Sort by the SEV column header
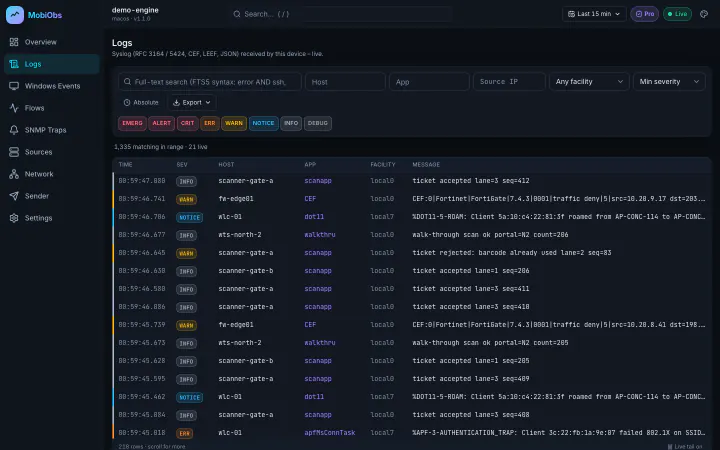The height and width of the screenshot is (450, 720). pyautogui.click(x=182, y=164)
